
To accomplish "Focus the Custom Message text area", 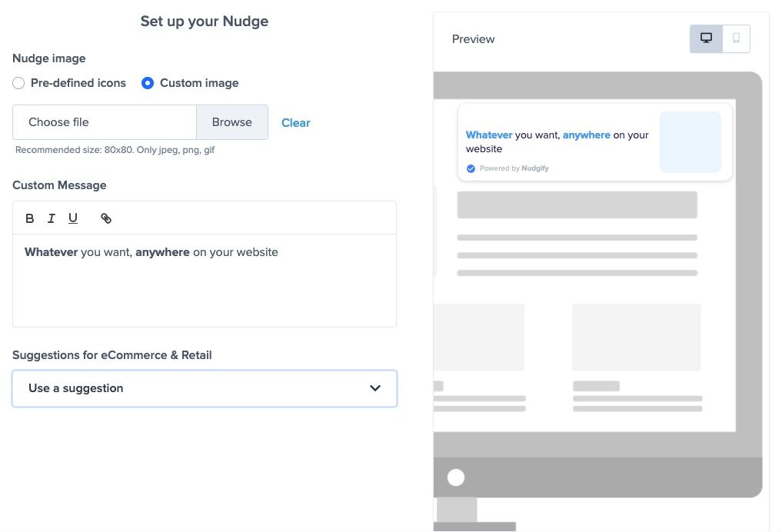I will [204, 288].
